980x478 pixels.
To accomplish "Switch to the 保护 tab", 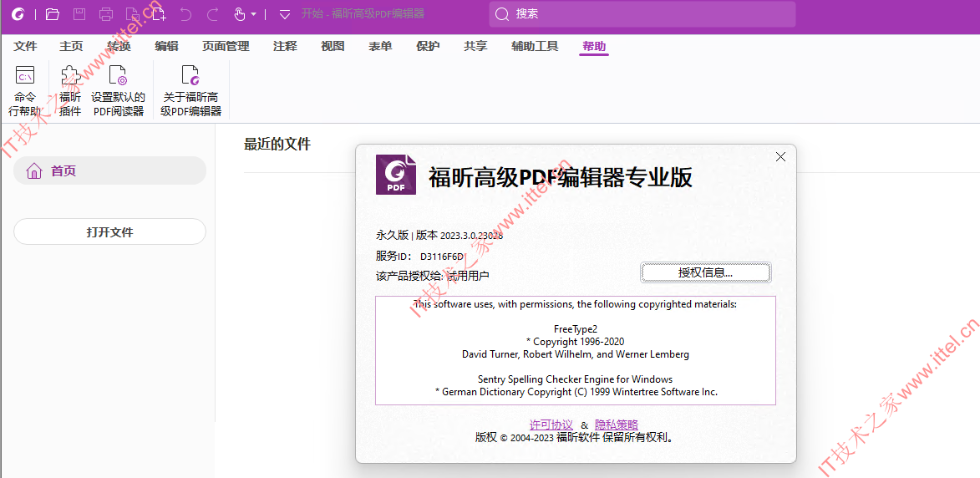I will click(428, 46).
